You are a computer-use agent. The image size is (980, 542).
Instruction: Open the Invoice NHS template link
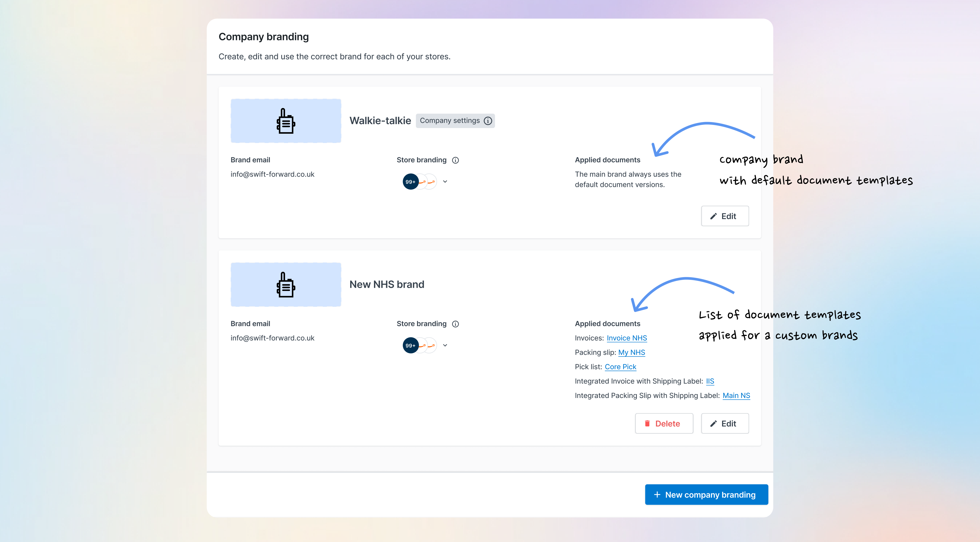(x=626, y=338)
